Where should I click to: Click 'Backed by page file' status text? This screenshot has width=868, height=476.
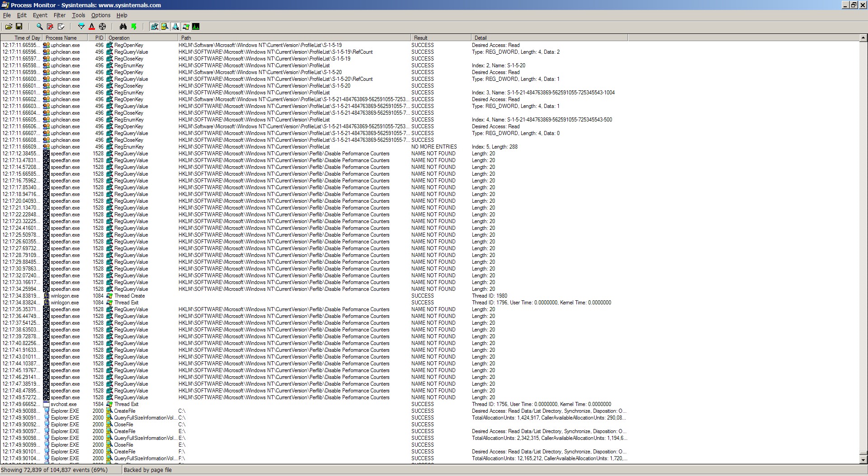pos(148,470)
